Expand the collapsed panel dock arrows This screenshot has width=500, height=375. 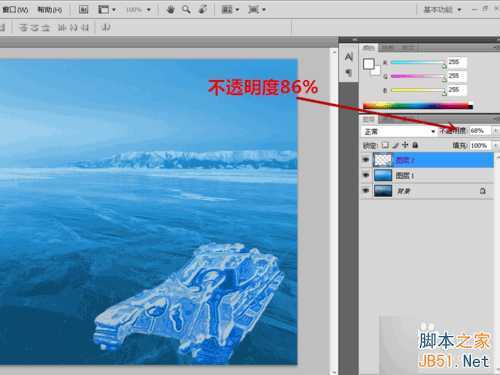pyautogui.click(x=354, y=40)
